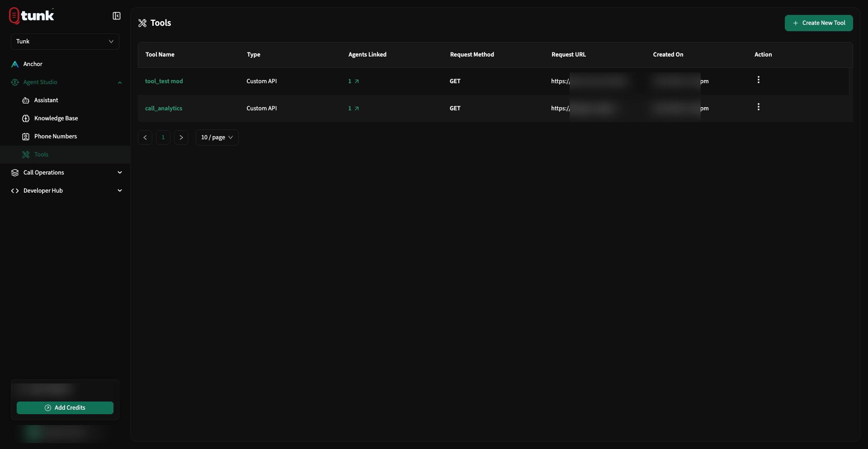The width and height of the screenshot is (868, 449).
Task: Open the Tunk workspace dropdown
Action: pyautogui.click(x=65, y=42)
